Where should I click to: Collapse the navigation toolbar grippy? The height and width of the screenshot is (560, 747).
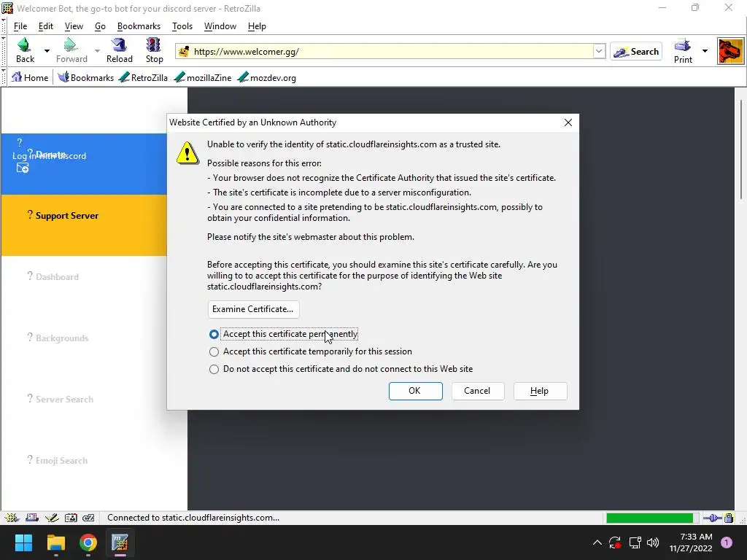(x=4, y=51)
